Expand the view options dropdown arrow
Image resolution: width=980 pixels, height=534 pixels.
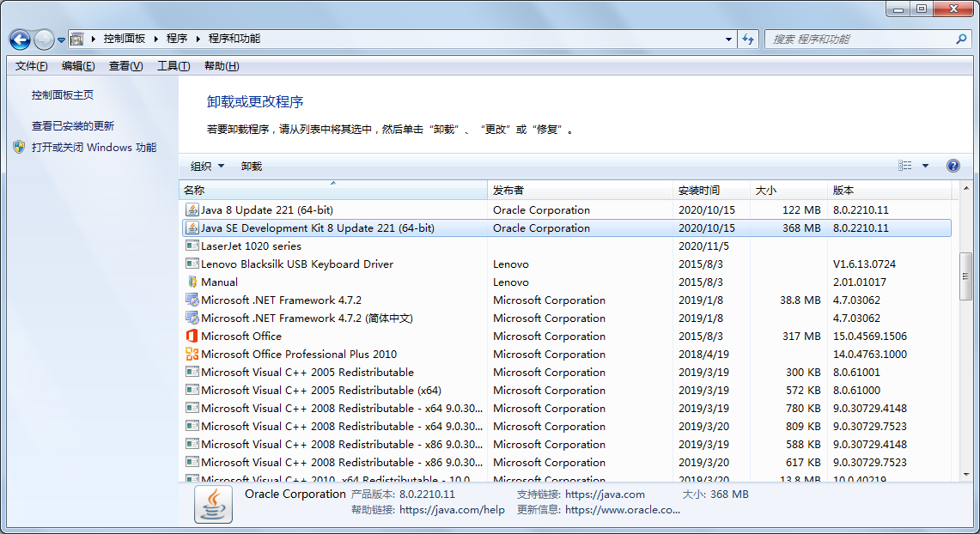926,166
